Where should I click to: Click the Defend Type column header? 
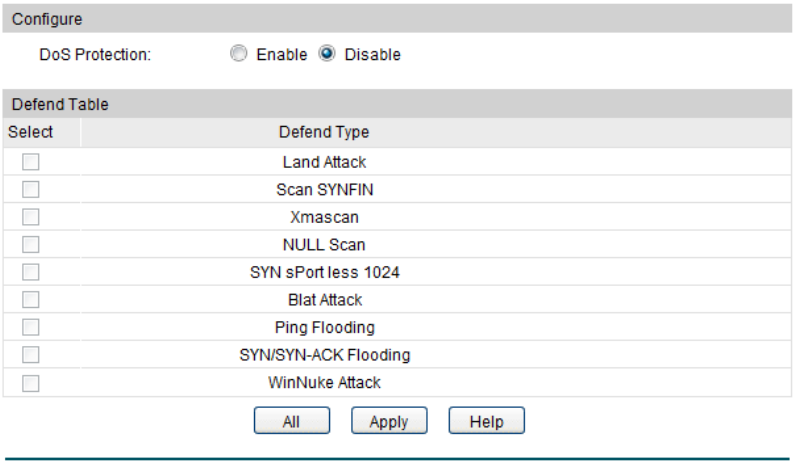coord(324,132)
